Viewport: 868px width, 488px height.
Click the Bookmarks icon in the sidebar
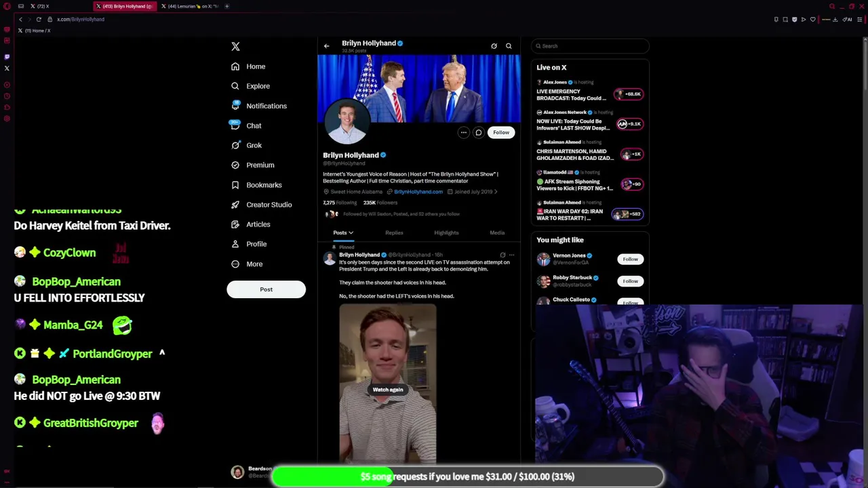(235, 184)
